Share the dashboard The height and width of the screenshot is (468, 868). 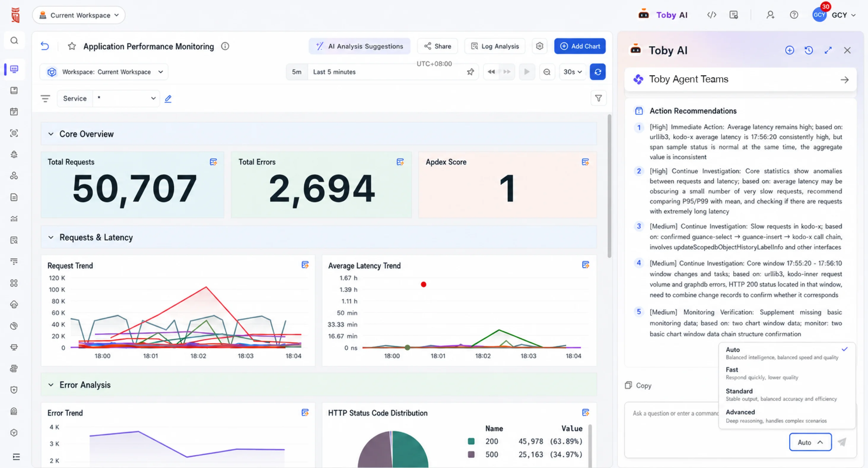437,46
